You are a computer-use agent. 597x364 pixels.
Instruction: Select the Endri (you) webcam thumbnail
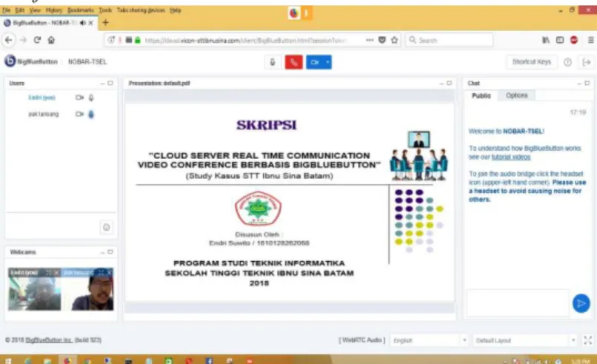35,289
